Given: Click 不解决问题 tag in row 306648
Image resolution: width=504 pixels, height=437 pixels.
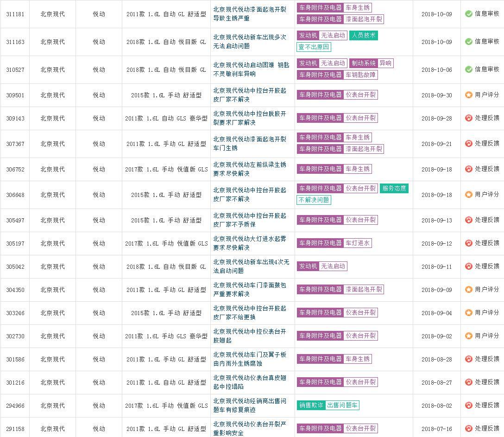Looking at the screenshot, I should 314,200.
